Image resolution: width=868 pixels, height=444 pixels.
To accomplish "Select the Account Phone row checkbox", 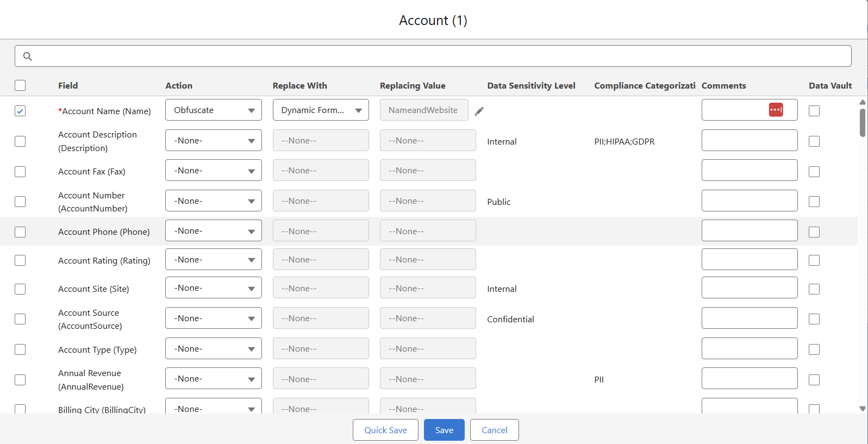I will (20, 232).
